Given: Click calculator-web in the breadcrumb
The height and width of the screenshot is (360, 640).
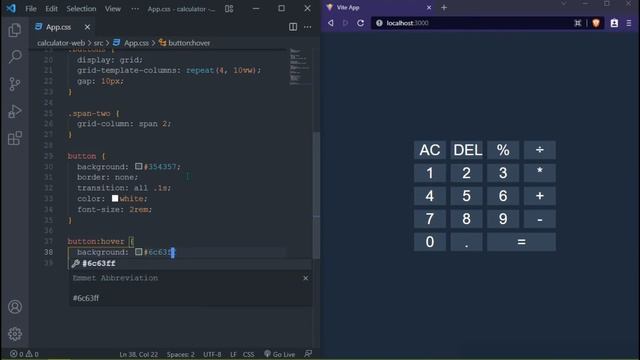Looking at the screenshot, I should [61, 43].
